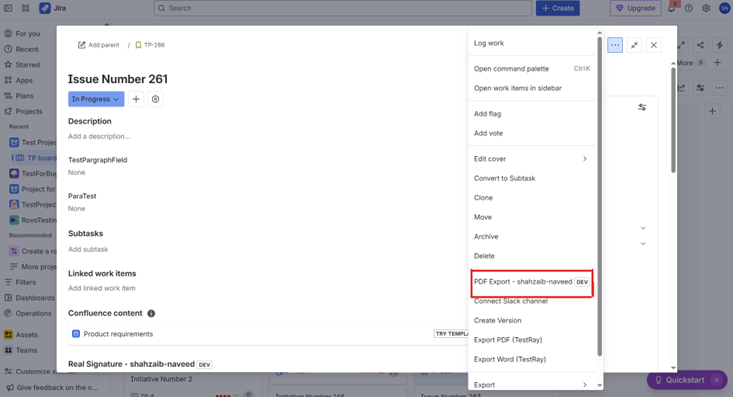Open the Quickstart button
Image resolution: width=733 pixels, height=397 pixels.
tap(680, 380)
